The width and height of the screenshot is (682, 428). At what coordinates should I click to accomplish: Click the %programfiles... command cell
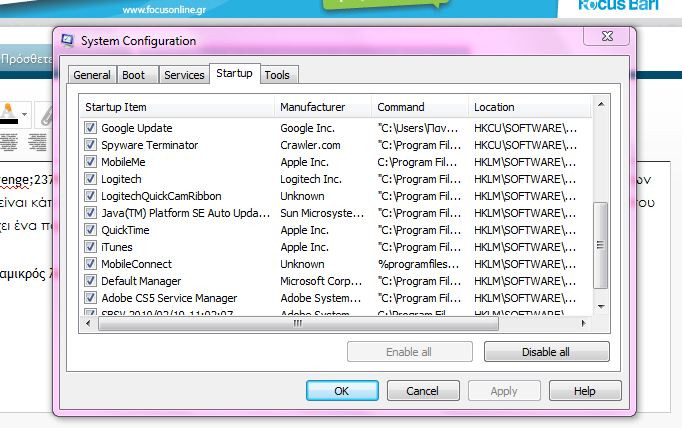coord(418,264)
